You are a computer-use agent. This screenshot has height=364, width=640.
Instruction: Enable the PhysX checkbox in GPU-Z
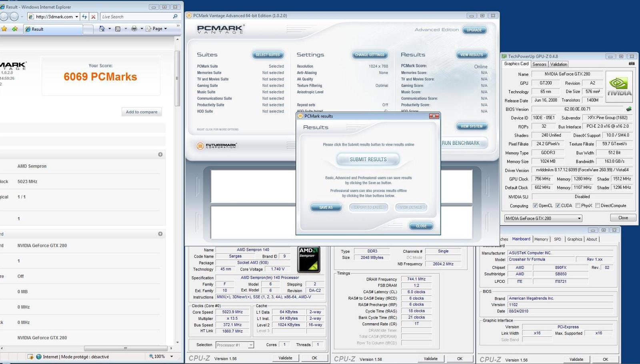point(578,206)
